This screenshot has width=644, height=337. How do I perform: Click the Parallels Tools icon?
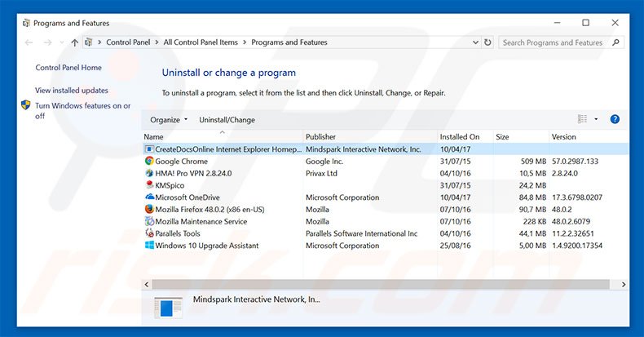(149, 233)
